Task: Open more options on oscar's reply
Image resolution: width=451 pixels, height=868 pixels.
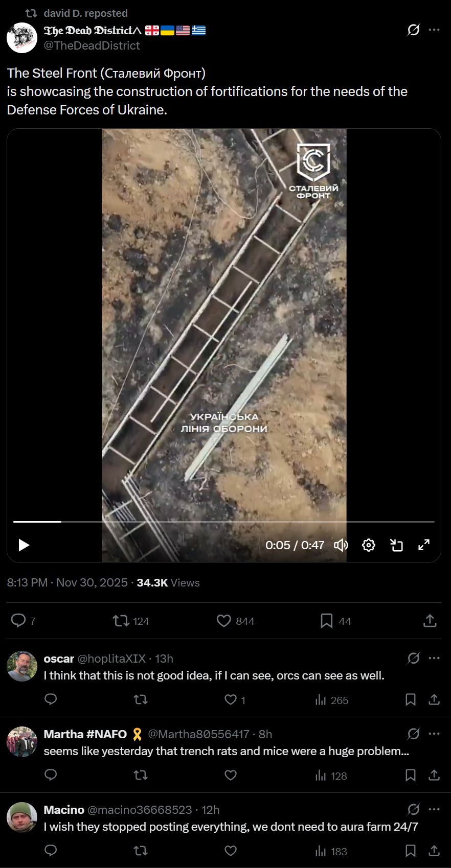Action: point(434,658)
